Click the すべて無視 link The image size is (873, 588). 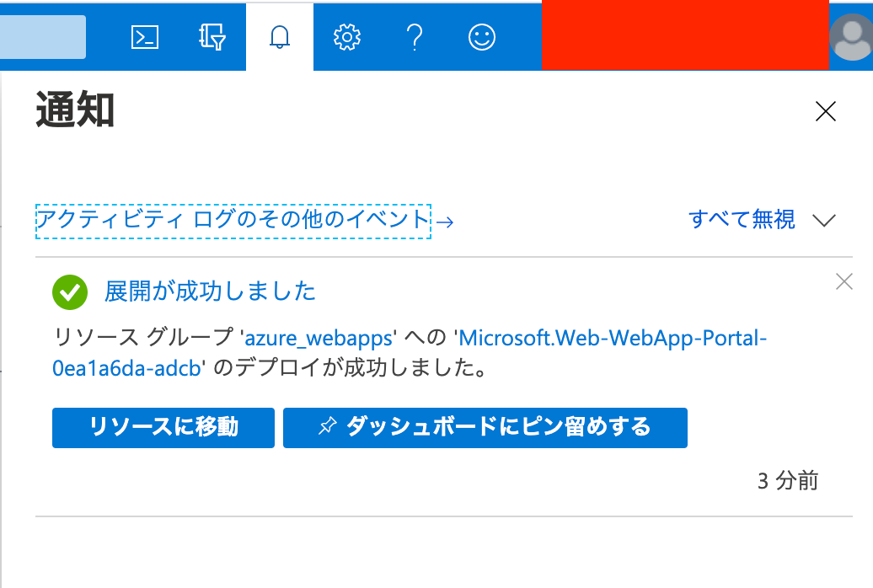tap(742, 219)
